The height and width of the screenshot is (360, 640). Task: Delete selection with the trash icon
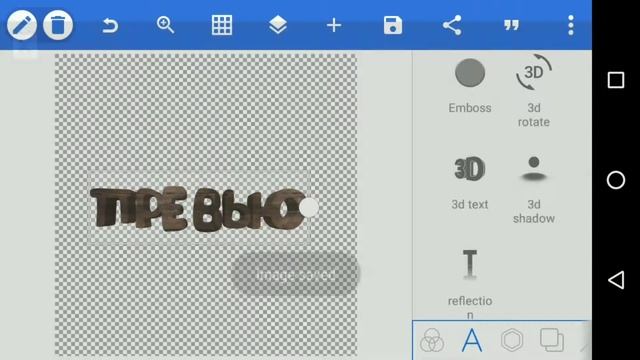click(x=58, y=25)
